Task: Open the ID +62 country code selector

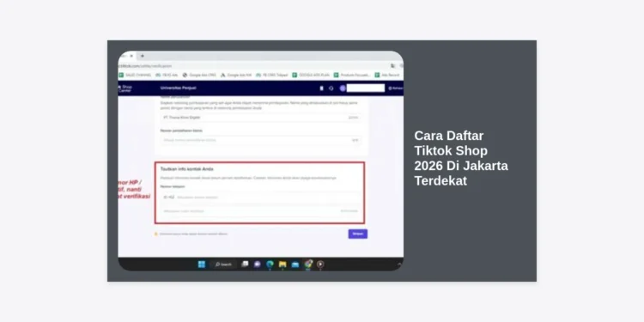Action: [169, 197]
